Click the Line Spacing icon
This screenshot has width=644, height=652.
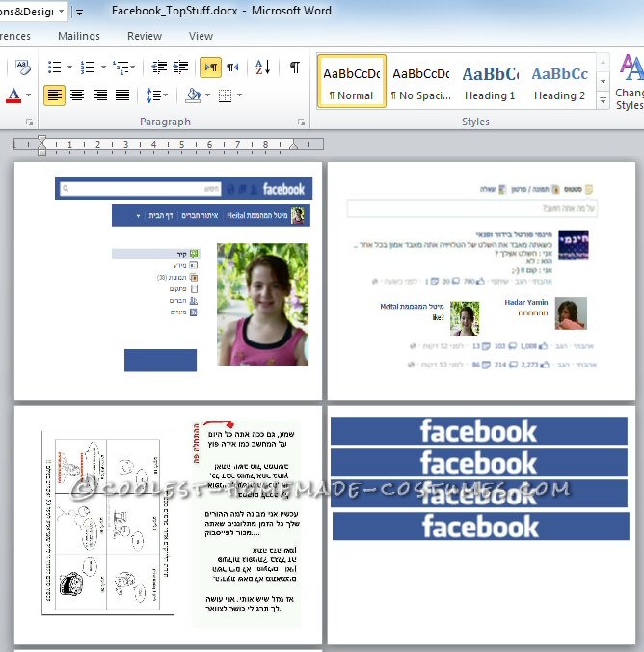pos(153,95)
